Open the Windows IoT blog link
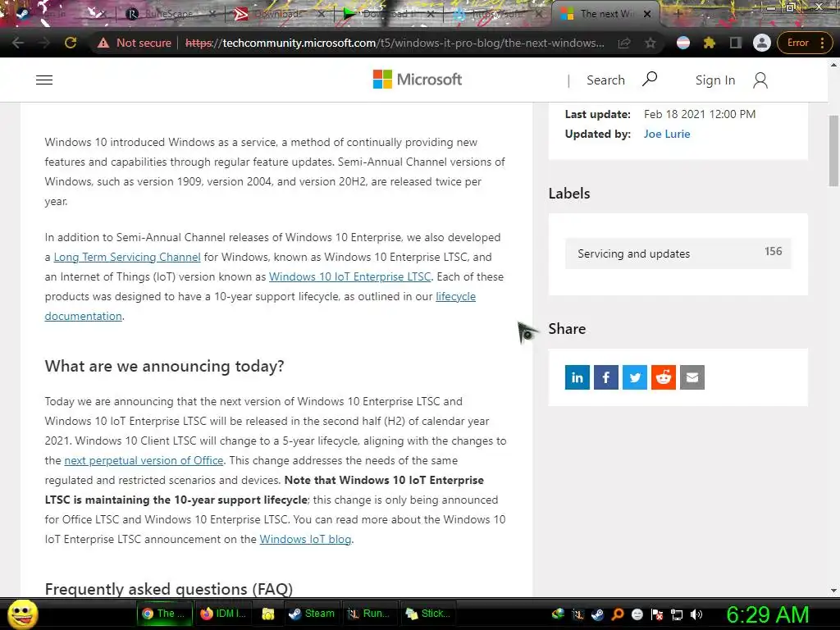 [x=305, y=540]
